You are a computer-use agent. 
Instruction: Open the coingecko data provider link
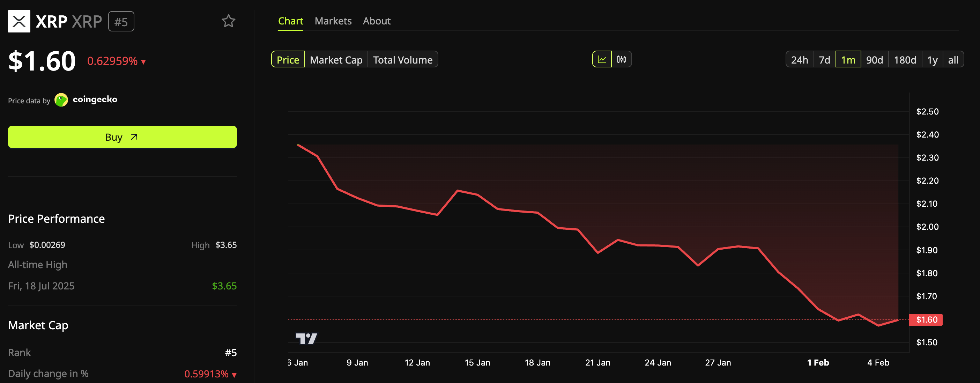[x=95, y=100]
